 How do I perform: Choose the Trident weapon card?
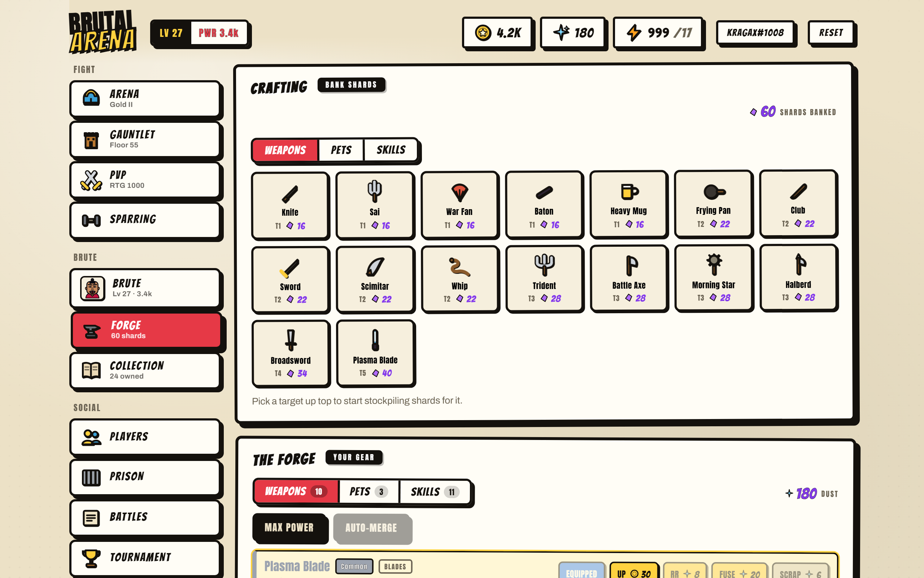[x=544, y=278]
